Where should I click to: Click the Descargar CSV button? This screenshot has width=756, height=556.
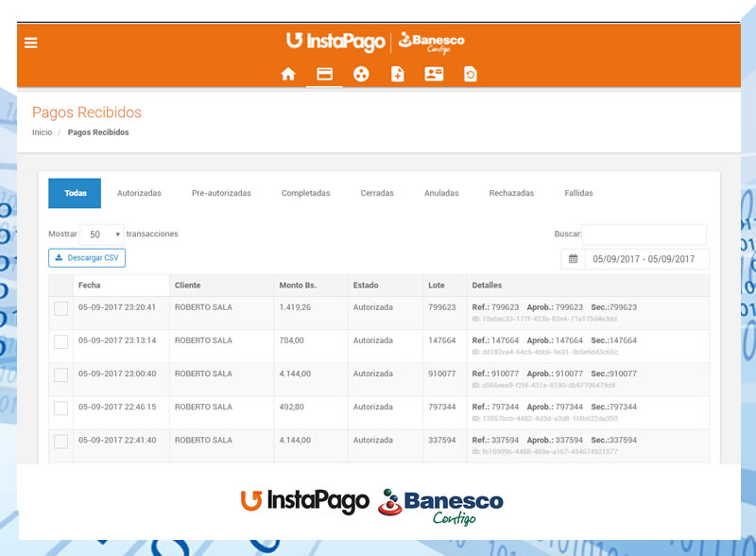click(x=87, y=258)
